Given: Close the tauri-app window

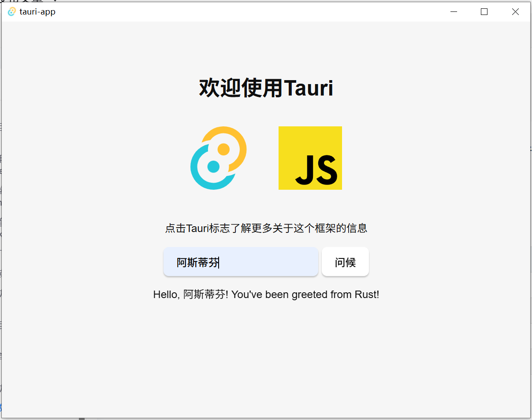Looking at the screenshot, I should click(x=515, y=12).
